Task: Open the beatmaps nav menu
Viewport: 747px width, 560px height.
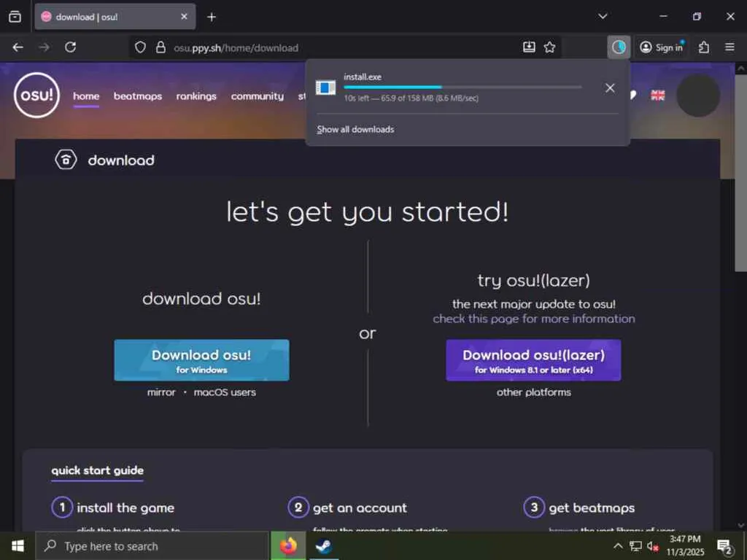Action: coord(138,96)
